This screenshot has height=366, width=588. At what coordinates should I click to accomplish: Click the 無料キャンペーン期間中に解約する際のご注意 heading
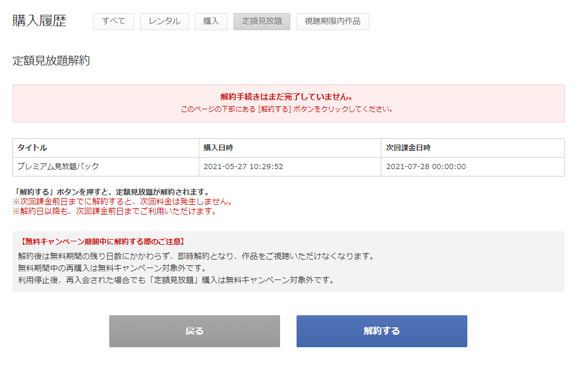(102, 242)
